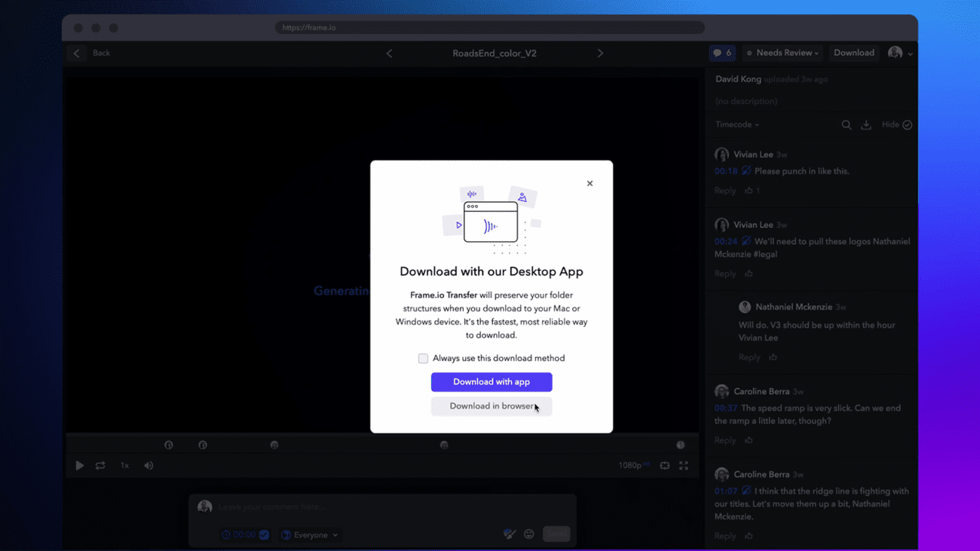The width and height of the screenshot is (980, 551).
Task: Enable loop playback icon
Action: (100, 465)
